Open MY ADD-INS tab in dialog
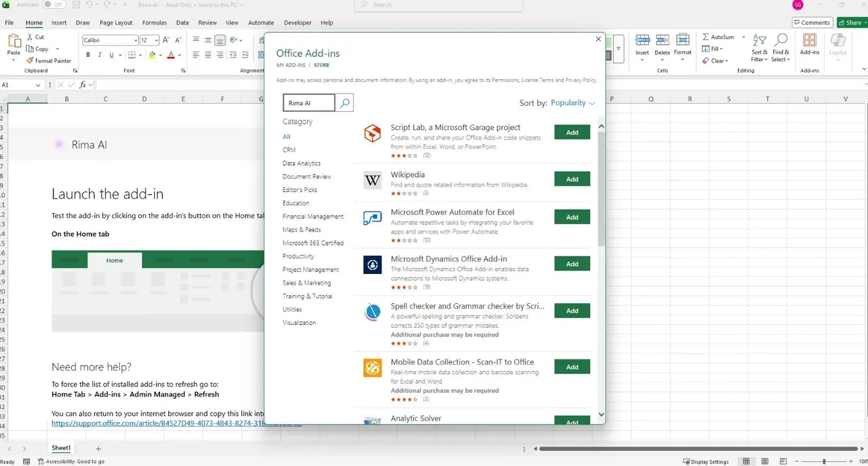This screenshot has height=466, width=868. tap(291, 65)
